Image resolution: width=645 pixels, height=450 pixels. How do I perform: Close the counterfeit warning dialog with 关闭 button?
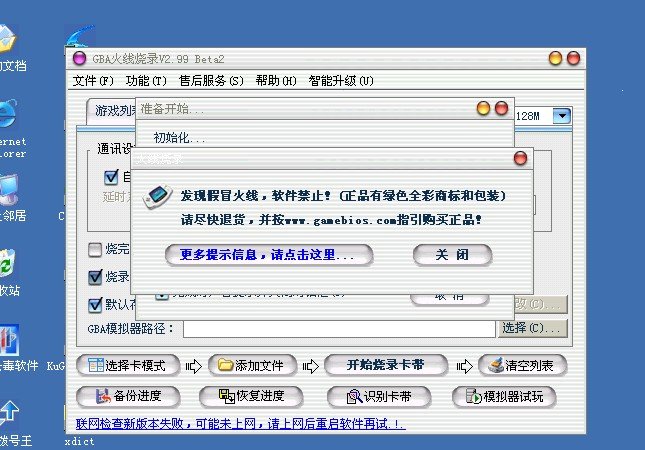click(x=452, y=255)
